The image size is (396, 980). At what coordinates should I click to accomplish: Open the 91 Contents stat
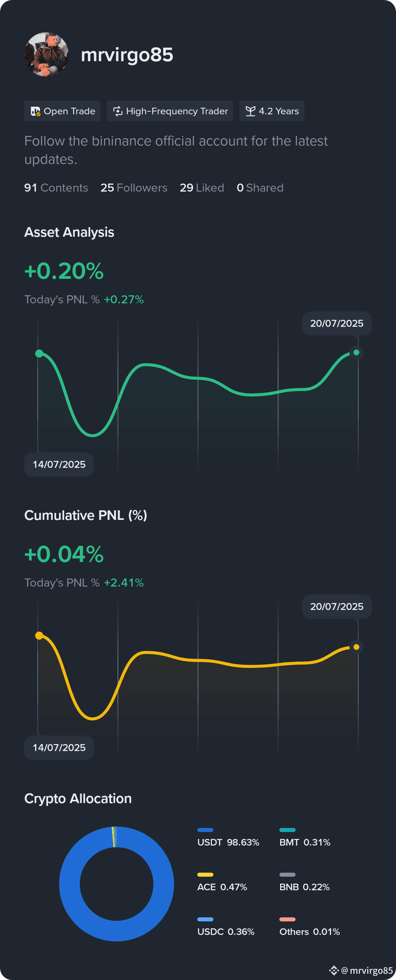tap(56, 188)
